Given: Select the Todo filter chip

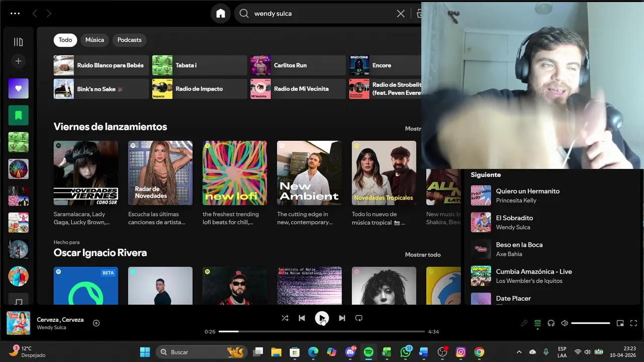Looking at the screenshot, I should pyautogui.click(x=65, y=40).
